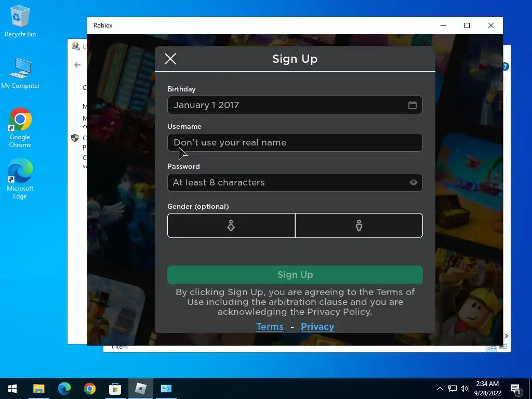Show hidden system tray icons

pos(440,389)
